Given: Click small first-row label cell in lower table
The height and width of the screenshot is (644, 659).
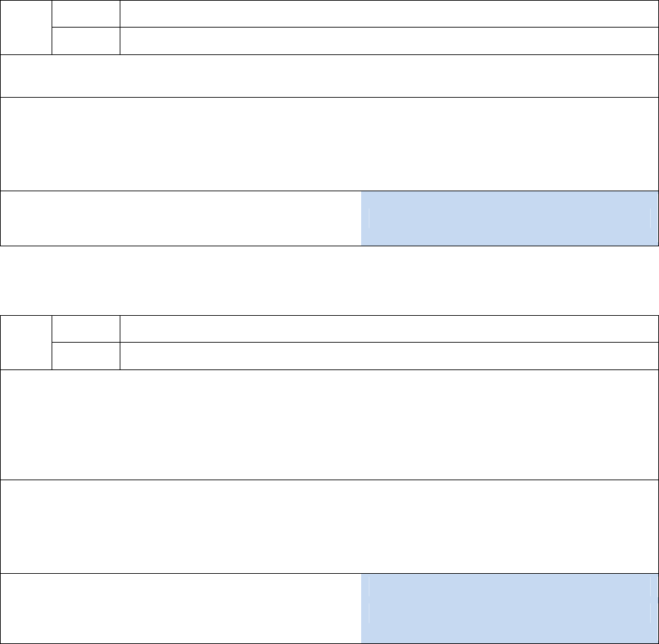Looking at the screenshot, I should pos(86,329).
